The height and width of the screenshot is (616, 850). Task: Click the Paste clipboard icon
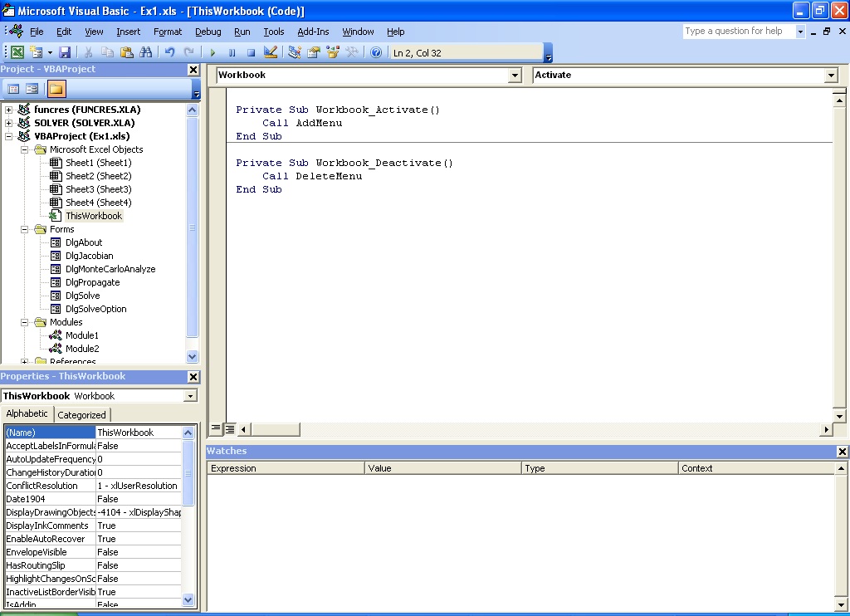pos(126,52)
